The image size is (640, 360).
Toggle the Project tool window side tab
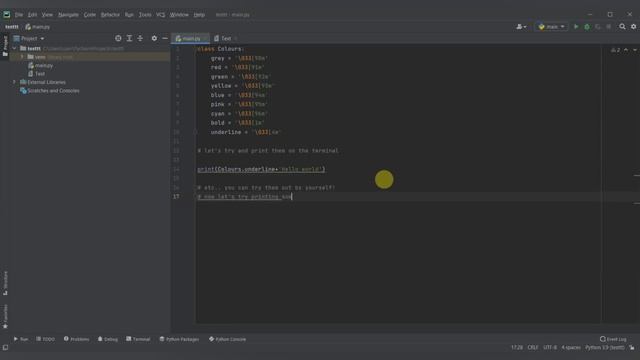click(5, 46)
